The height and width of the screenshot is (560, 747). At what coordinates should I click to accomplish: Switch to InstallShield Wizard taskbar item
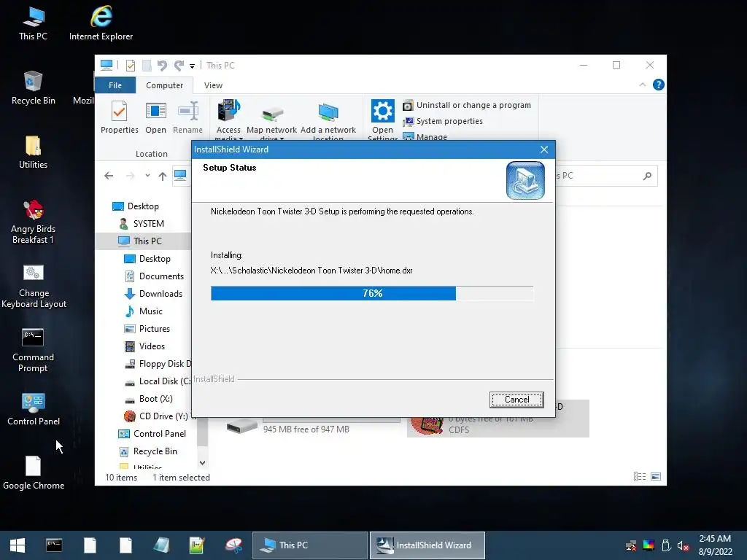click(427, 545)
